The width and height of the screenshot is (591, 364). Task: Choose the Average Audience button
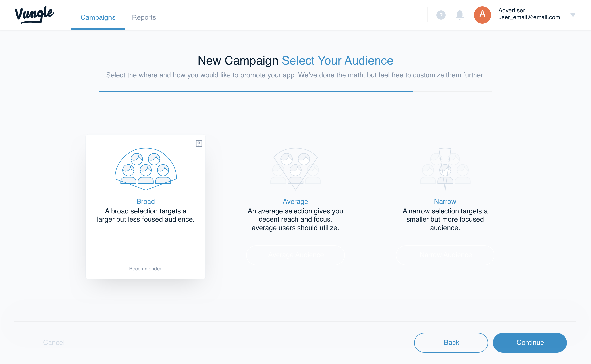[x=295, y=255]
